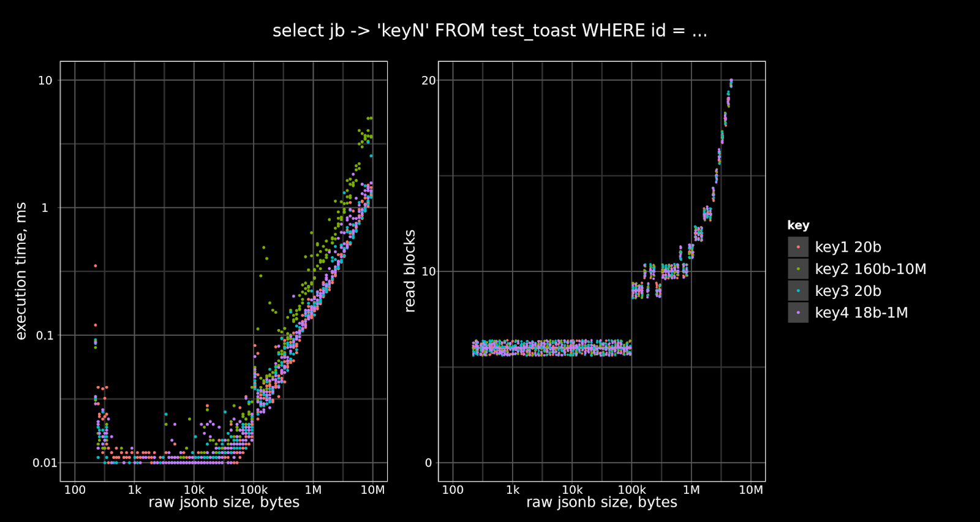Click the '100k' x-axis tick of right chart

(x=631, y=490)
